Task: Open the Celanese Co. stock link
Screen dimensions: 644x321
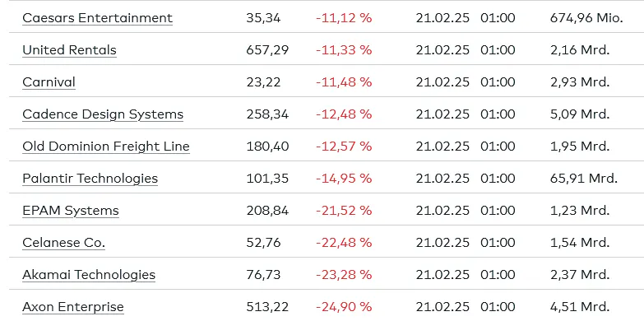Action: click(63, 243)
